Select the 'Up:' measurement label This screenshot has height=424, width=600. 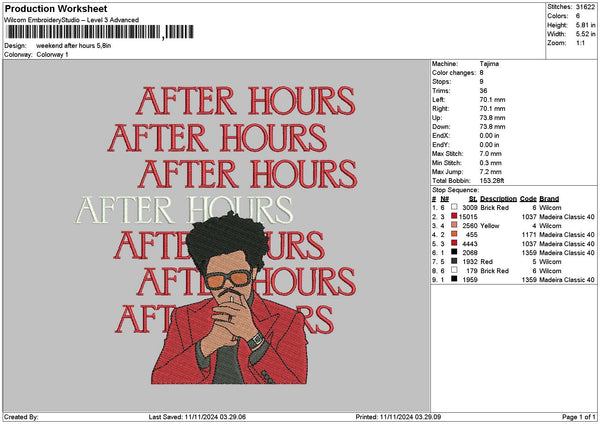437,118
